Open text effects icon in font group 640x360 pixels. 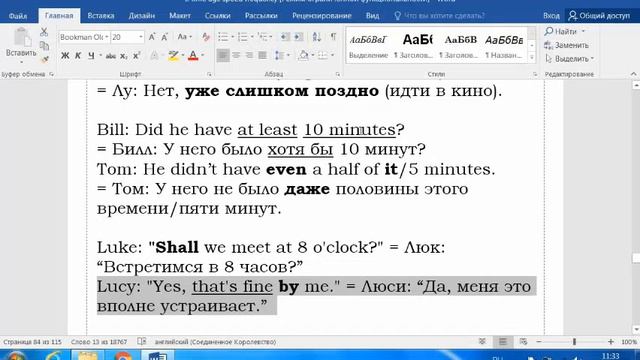[x=154, y=56]
